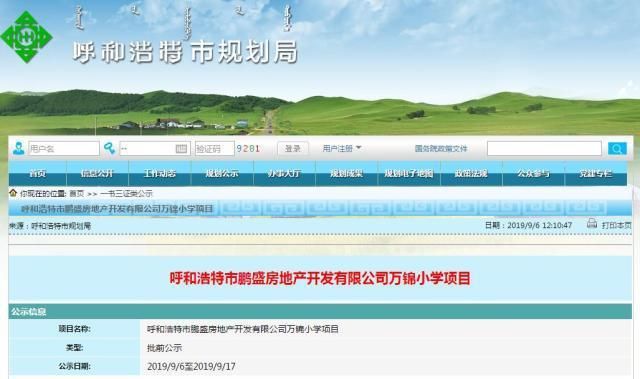Click the 批前公示 value cell
Viewport: 640px width, 379px height.
coord(164,348)
